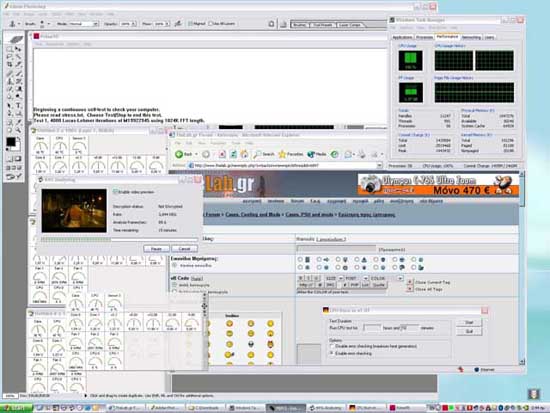
Task: Open the Opacity slider arrow in Photoshop
Action: tap(134, 24)
